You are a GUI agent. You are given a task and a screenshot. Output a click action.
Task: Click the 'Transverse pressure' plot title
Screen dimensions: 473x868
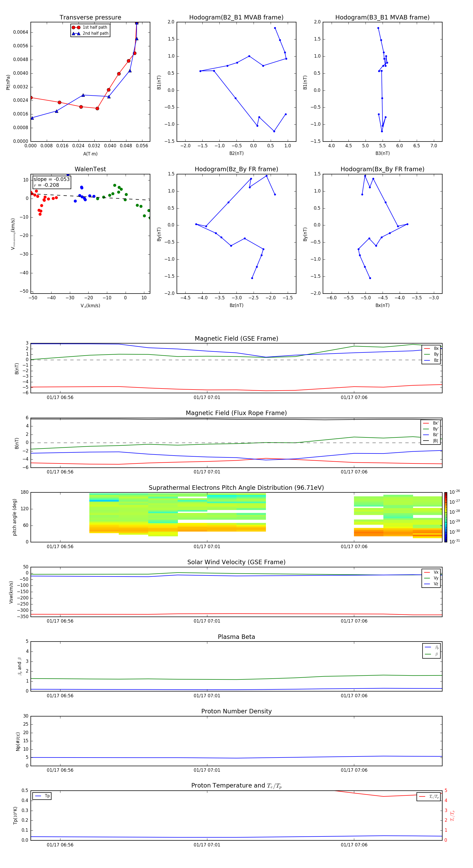pyautogui.click(x=90, y=18)
